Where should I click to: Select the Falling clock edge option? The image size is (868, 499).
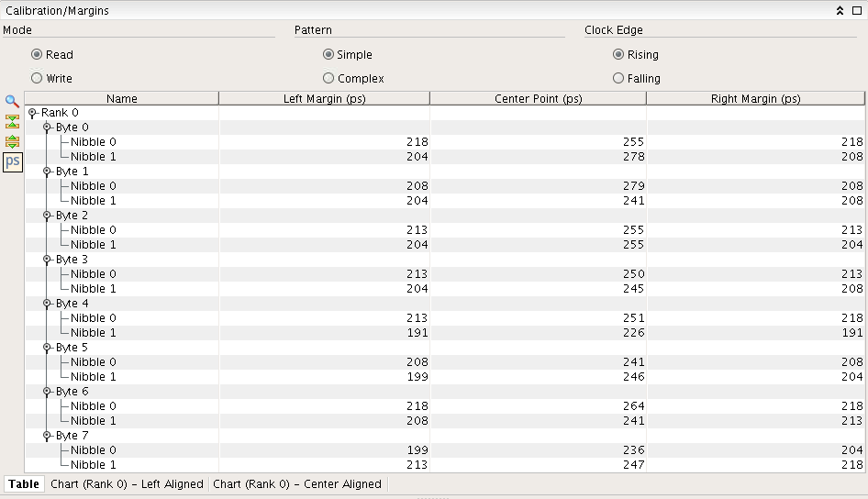click(618, 79)
